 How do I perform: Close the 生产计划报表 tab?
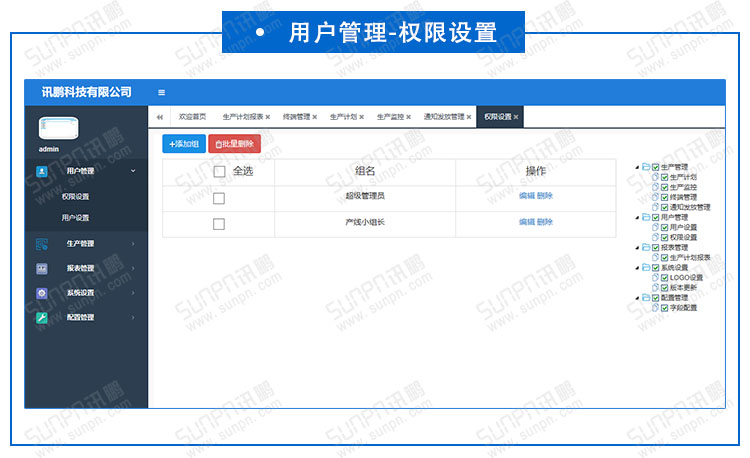[268, 117]
